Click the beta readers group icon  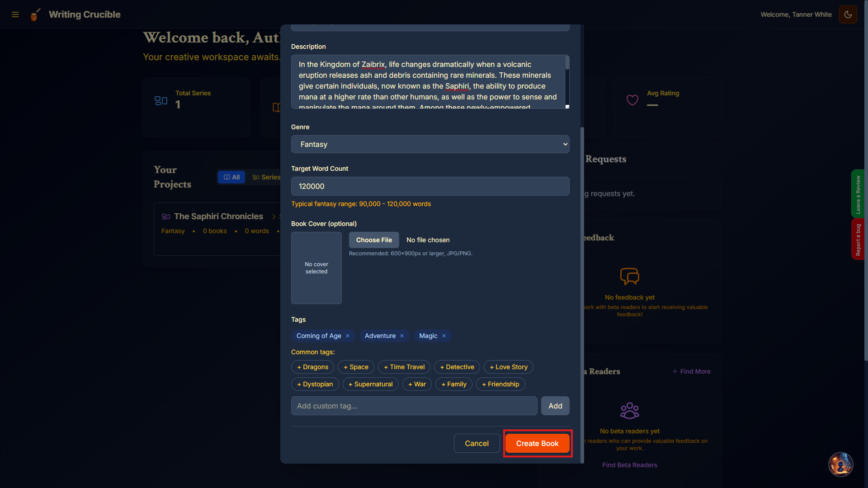coord(629,410)
